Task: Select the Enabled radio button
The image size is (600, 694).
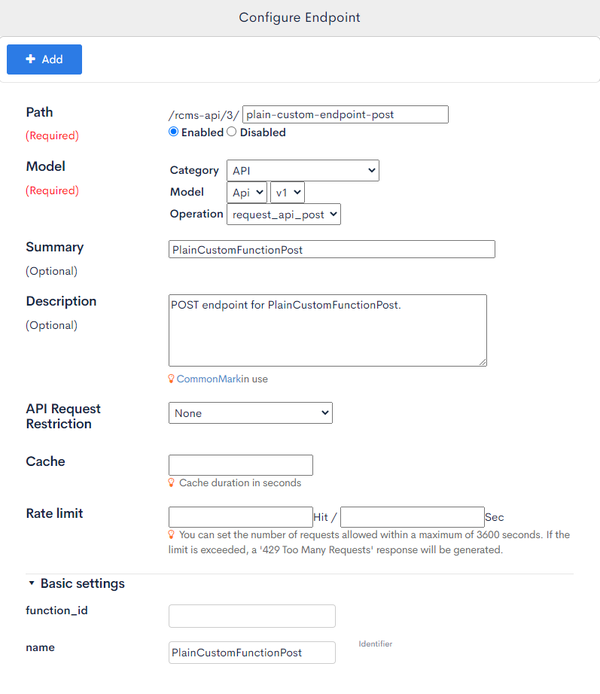Action: 173,132
